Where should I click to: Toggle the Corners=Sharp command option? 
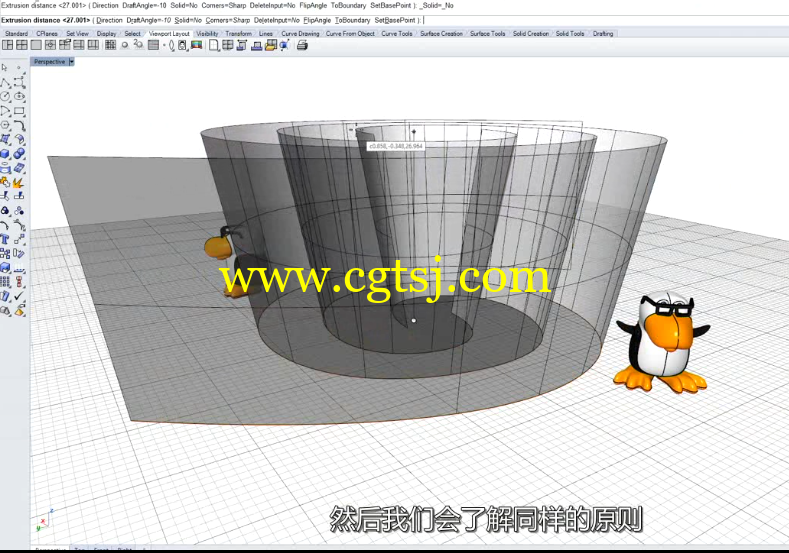tap(227, 21)
